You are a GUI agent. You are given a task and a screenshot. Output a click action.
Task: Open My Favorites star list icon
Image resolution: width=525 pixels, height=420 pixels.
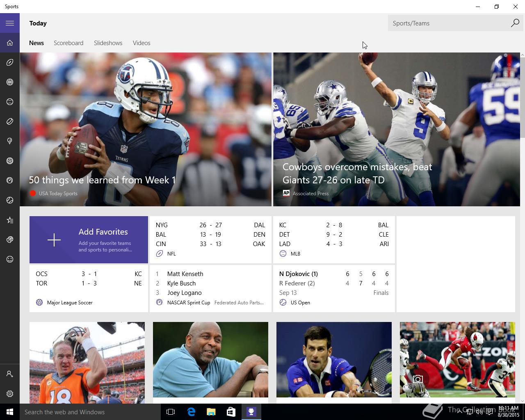tap(10, 220)
